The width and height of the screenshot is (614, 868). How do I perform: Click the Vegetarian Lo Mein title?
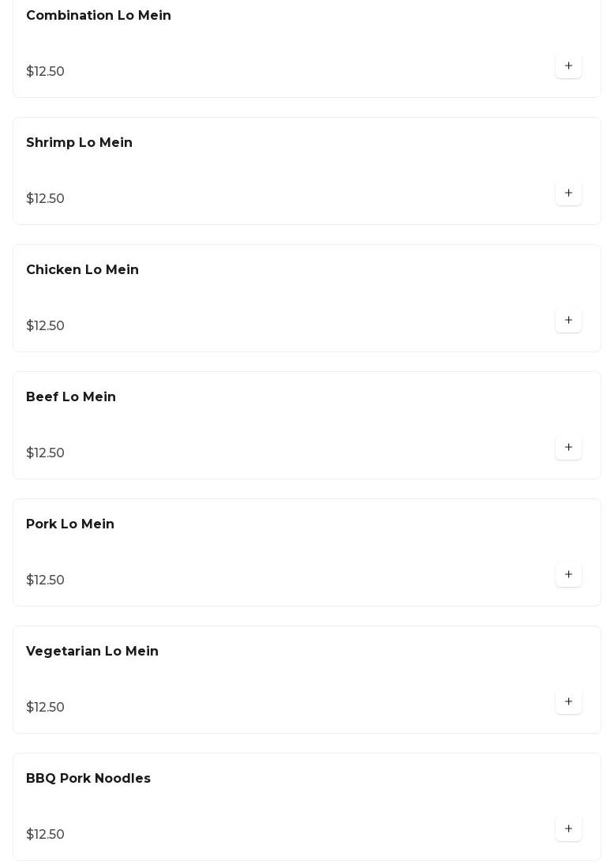[x=92, y=652]
